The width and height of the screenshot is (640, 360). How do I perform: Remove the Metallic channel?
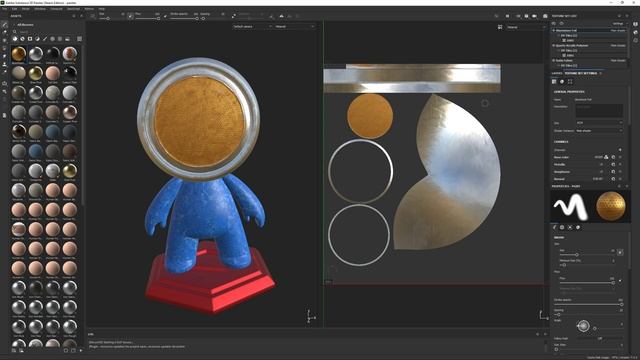click(620, 164)
